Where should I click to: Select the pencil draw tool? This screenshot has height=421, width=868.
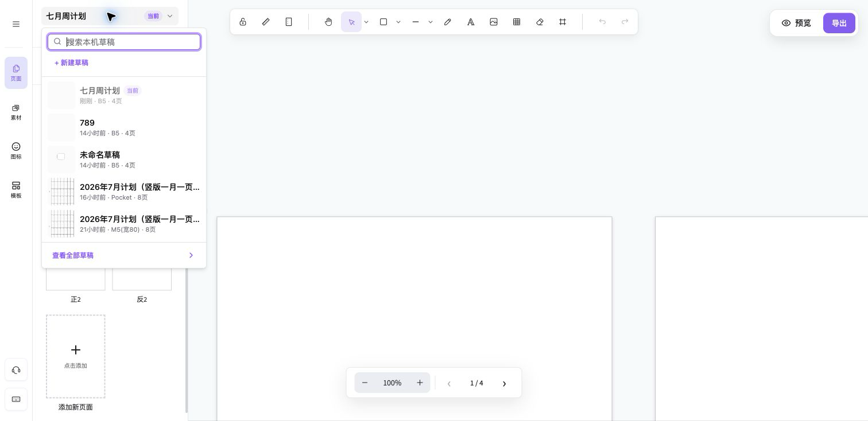pos(448,22)
